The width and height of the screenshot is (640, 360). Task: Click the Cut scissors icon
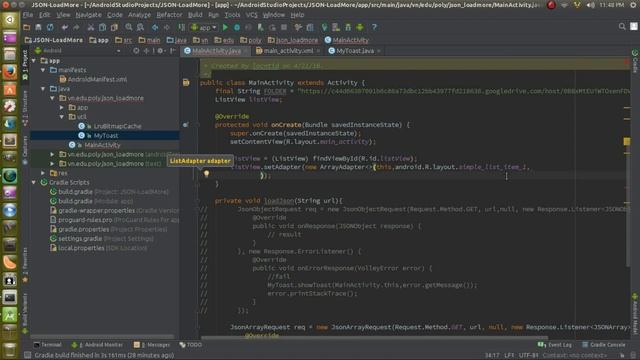tap(91, 27)
